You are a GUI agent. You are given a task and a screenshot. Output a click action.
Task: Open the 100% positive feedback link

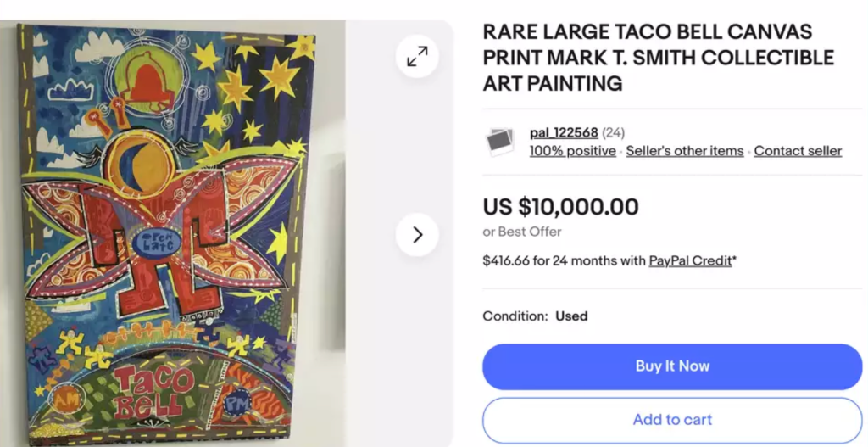point(572,151)
